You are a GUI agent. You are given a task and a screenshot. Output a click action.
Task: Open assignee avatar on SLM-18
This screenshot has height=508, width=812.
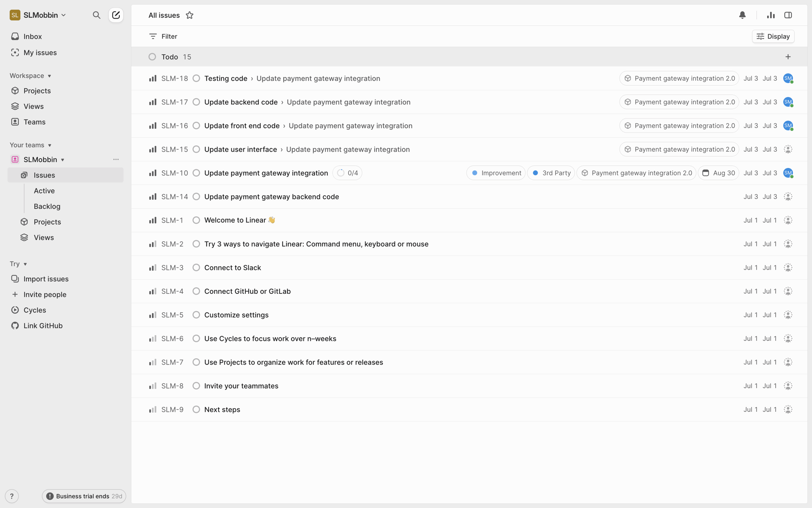(x=788, y=78)
